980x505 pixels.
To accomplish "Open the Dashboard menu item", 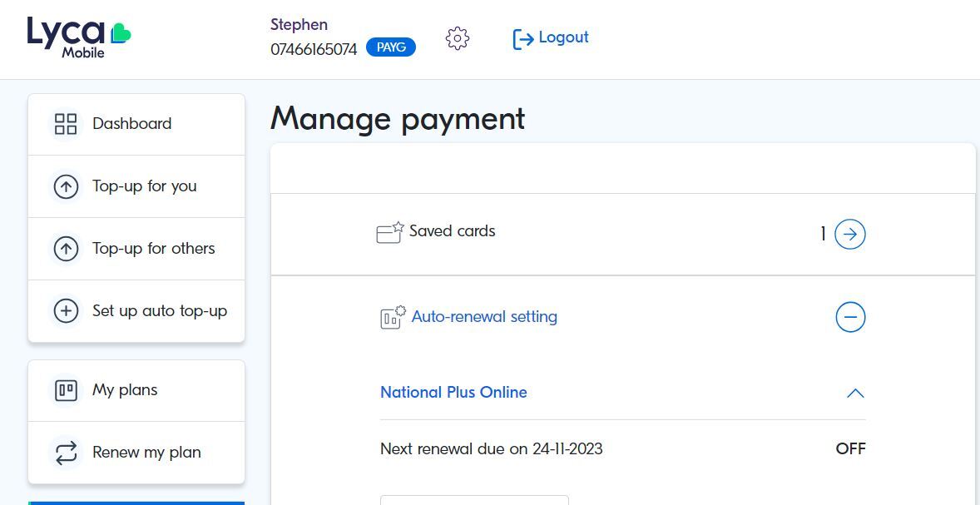I will click(x=131, y=124).
